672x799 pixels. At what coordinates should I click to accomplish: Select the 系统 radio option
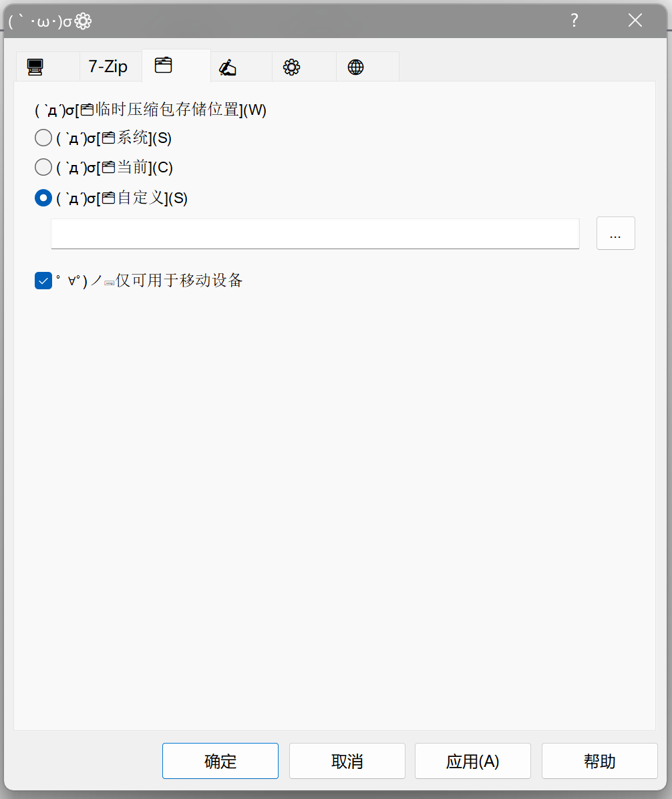(x=43, y=138)
